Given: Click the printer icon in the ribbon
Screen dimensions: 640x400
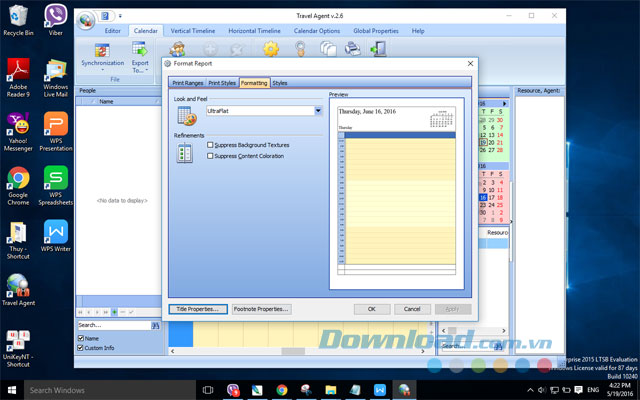Looking at the screenshot, I should click(353, 48).
